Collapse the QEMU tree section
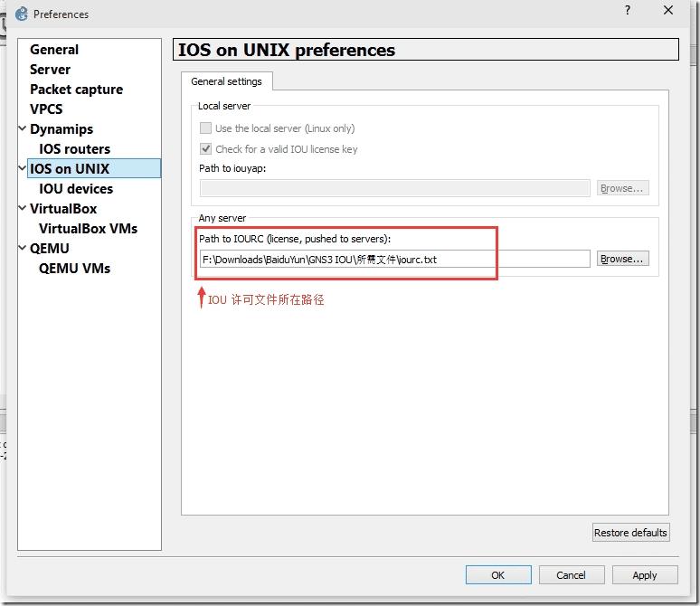The image size is (700, 606). coord(23,248)
